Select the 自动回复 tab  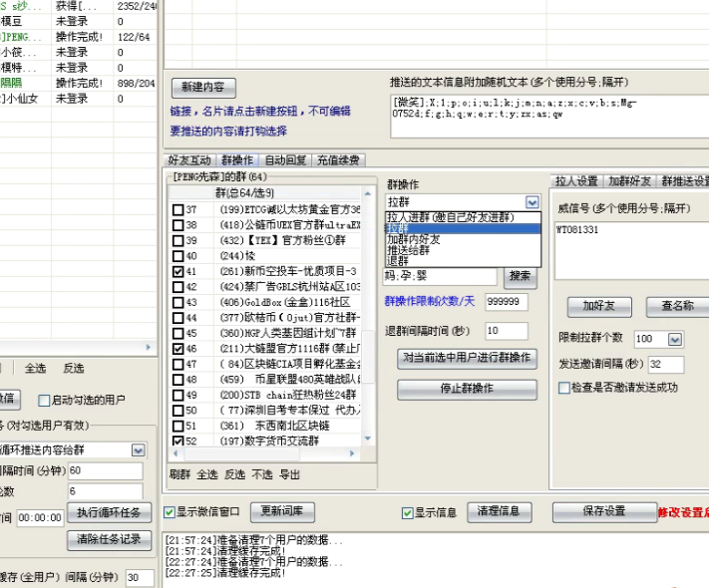pyautogui.click(x=285, y=160)
